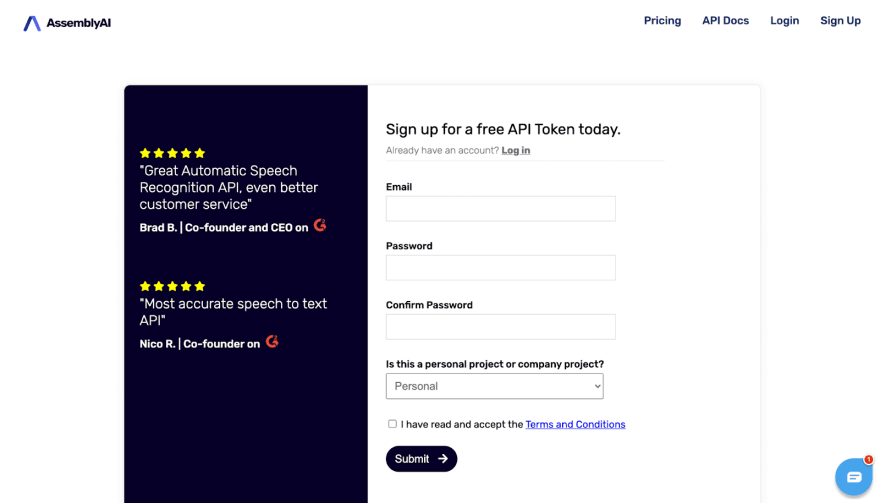Open the Pricing page

[x=662, y=21]
